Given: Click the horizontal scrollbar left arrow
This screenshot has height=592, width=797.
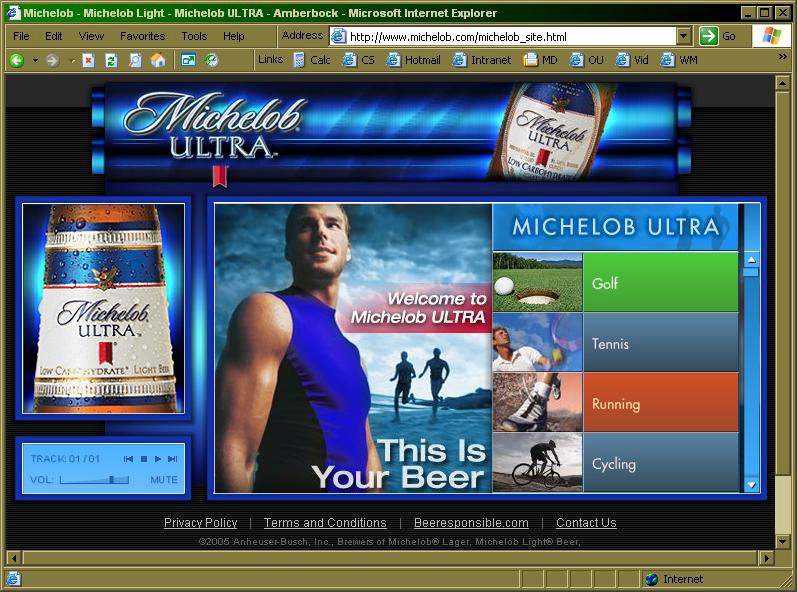Looking at the screenshot, I should [14, 558].
